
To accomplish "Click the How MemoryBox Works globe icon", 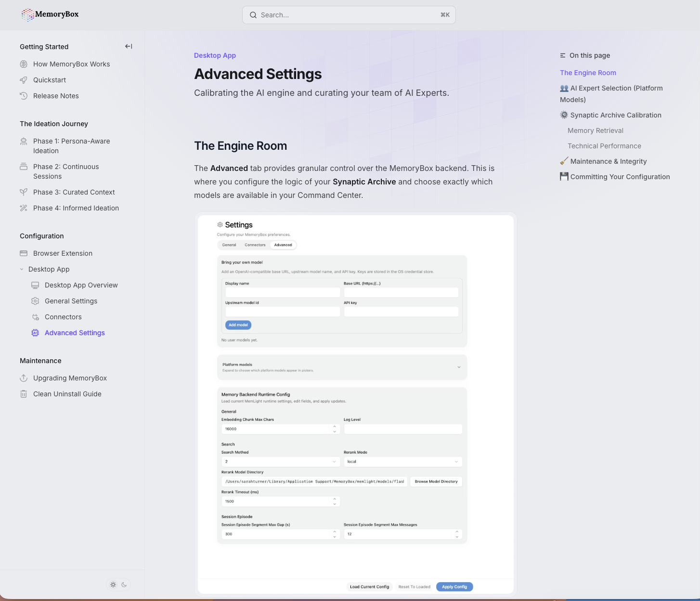I will point(24,64).
